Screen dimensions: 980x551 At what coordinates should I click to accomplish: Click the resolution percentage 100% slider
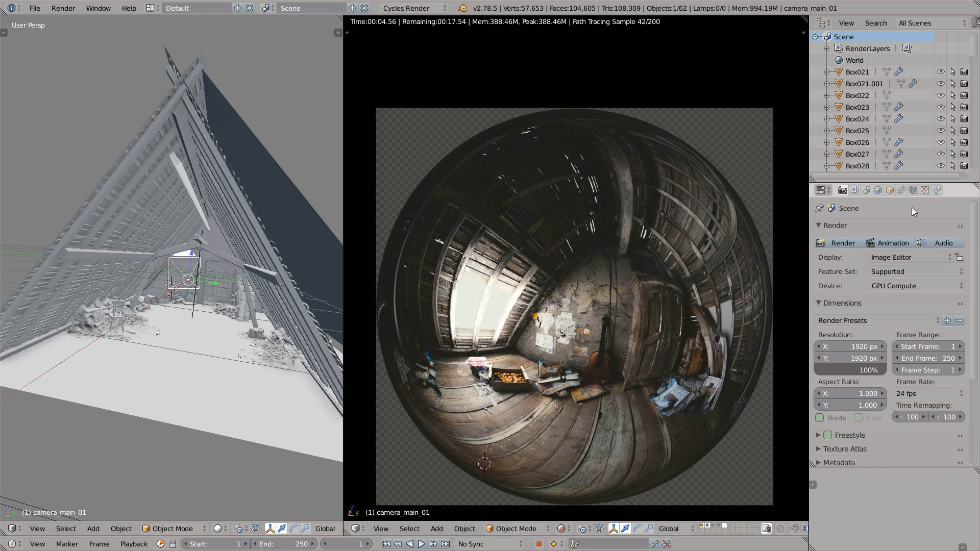tap(850, 370)
